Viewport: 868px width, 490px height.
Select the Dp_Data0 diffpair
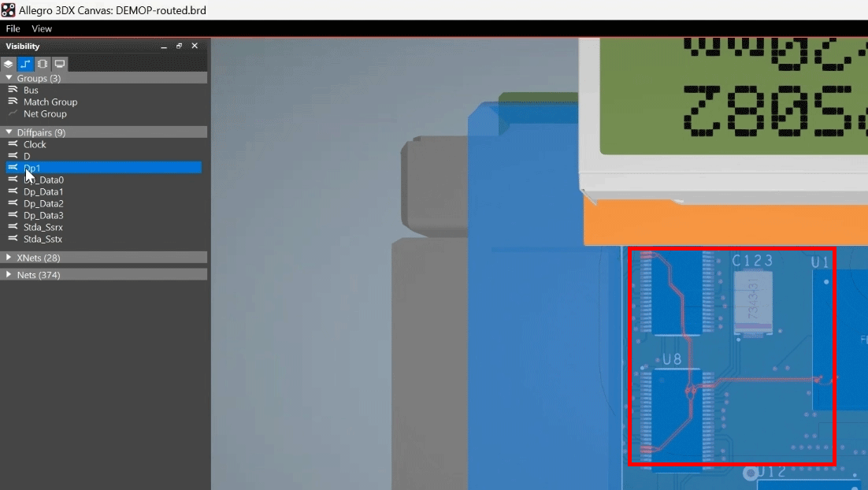point(44,180)
